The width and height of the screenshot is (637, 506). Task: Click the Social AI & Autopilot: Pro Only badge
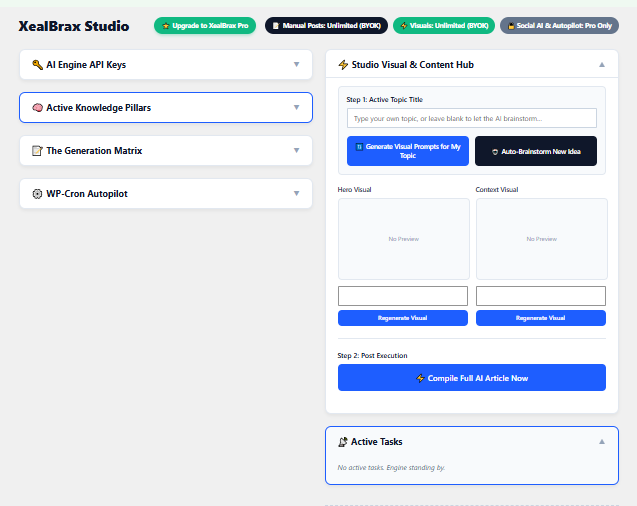point(559,26)
